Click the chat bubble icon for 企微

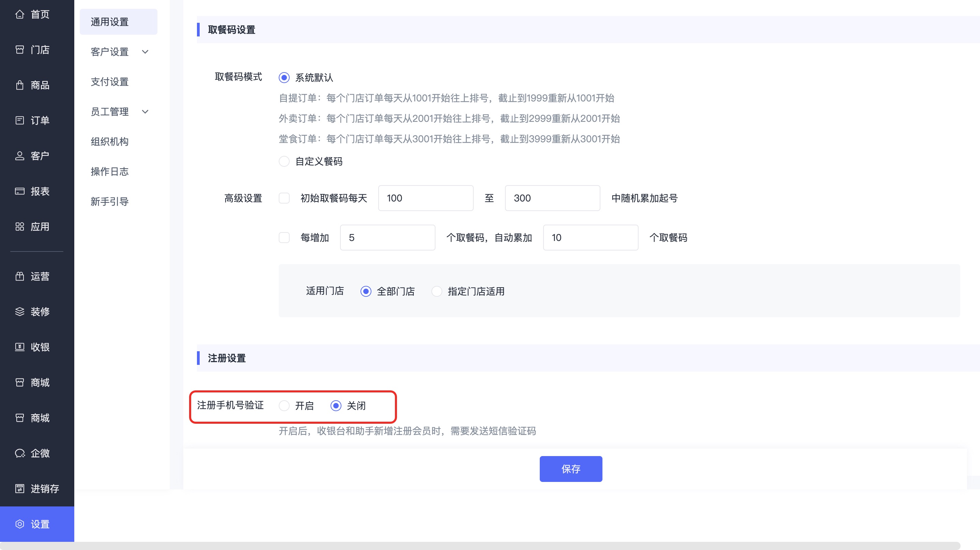[19, 453]
